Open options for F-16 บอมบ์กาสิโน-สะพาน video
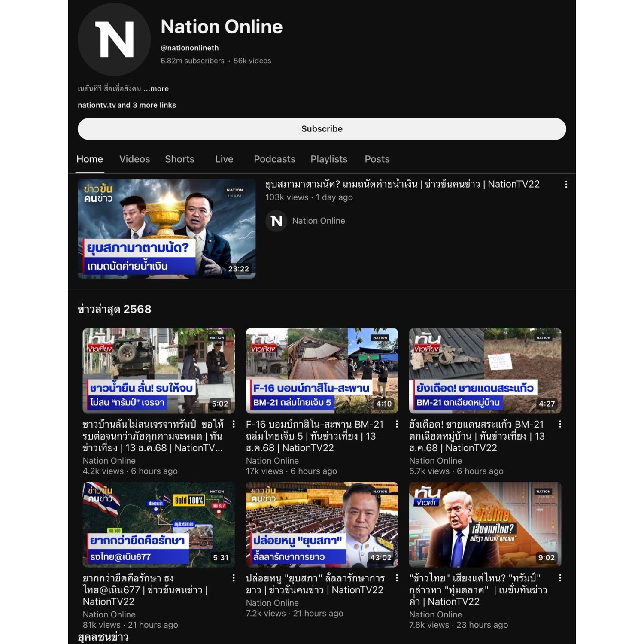This screenshot has height=644, width=644. tap(397, 424)
